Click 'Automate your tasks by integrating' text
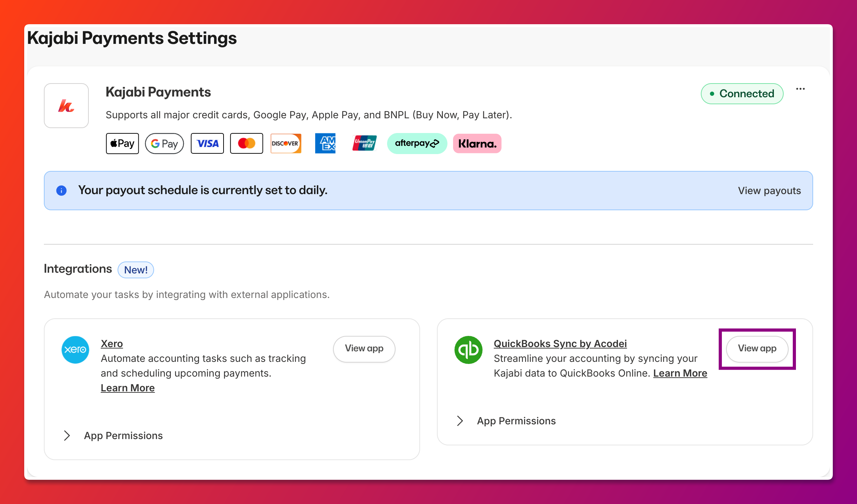 pos(187,294)
